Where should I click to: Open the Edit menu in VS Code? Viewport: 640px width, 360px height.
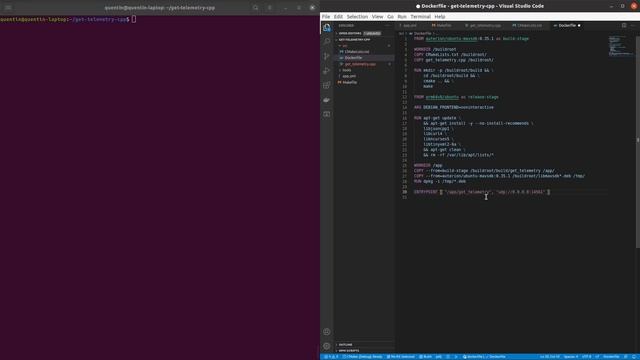[x=338, y=17]
